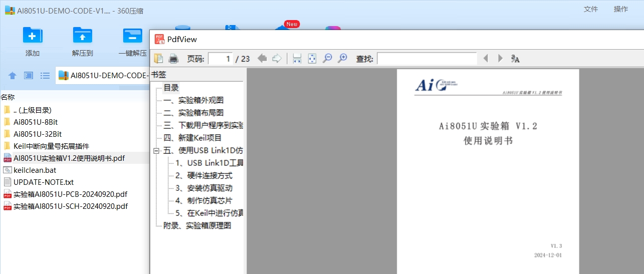Click the 查找 search text field
Image resolution: width=644 pixels, height=274 pixels.
pos(427,59)
